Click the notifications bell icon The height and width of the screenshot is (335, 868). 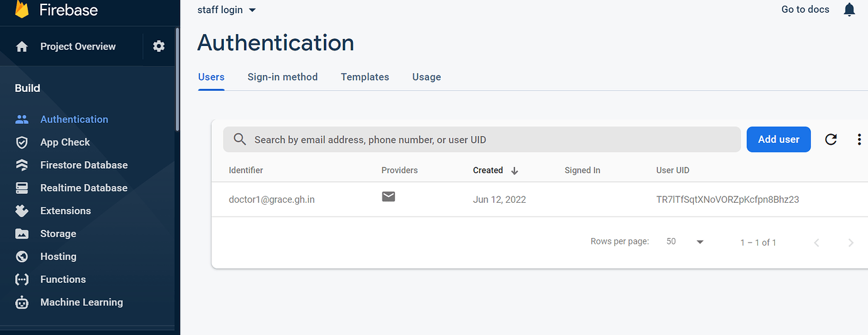849,9
